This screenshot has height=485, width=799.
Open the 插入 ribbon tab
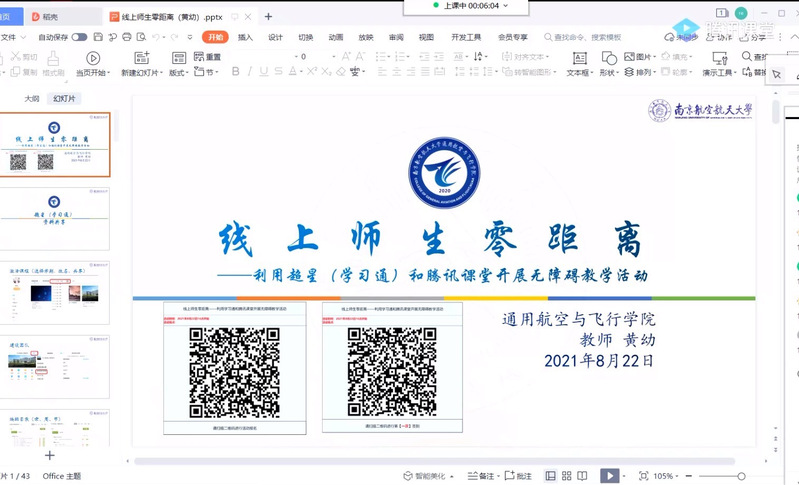(x=245, y=37)
